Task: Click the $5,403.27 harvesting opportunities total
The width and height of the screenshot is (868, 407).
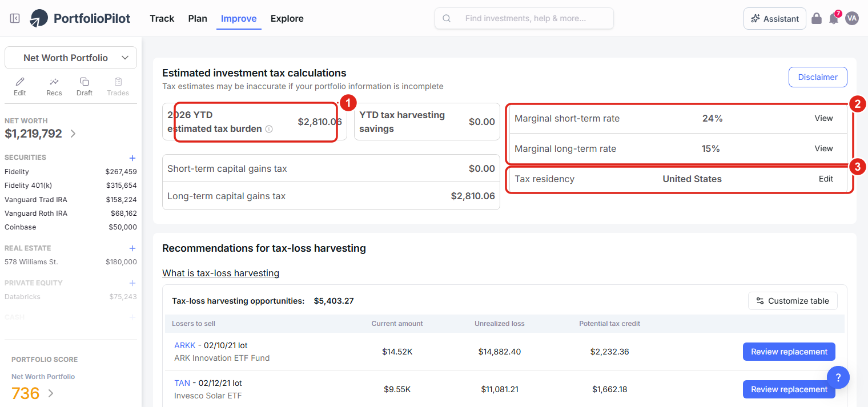Action: point(334,301)
